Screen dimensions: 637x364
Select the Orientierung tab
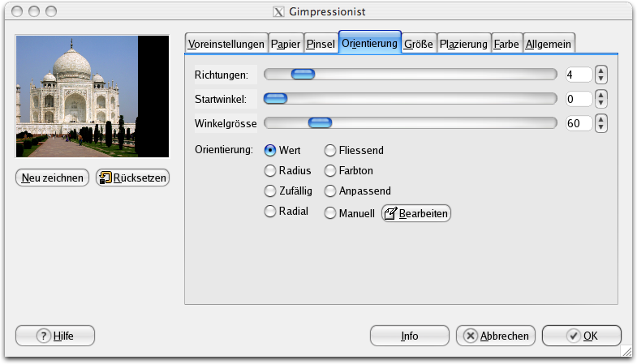click(370, 42)
